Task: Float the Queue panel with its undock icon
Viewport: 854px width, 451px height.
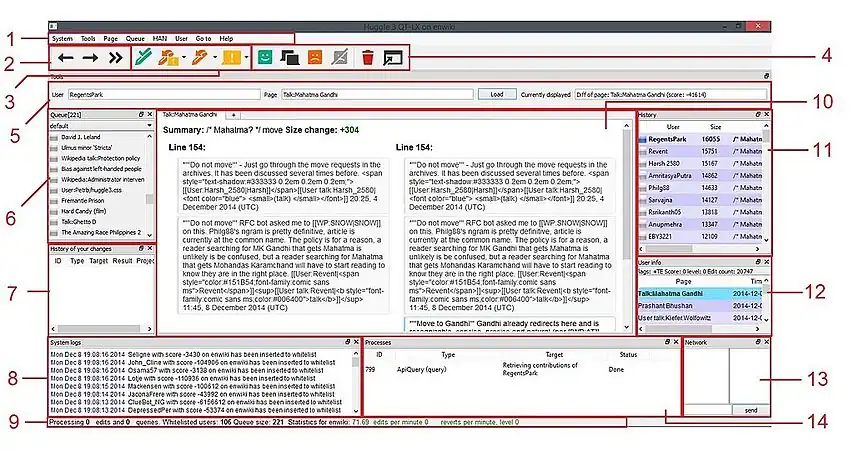Action: pos(141,115)
